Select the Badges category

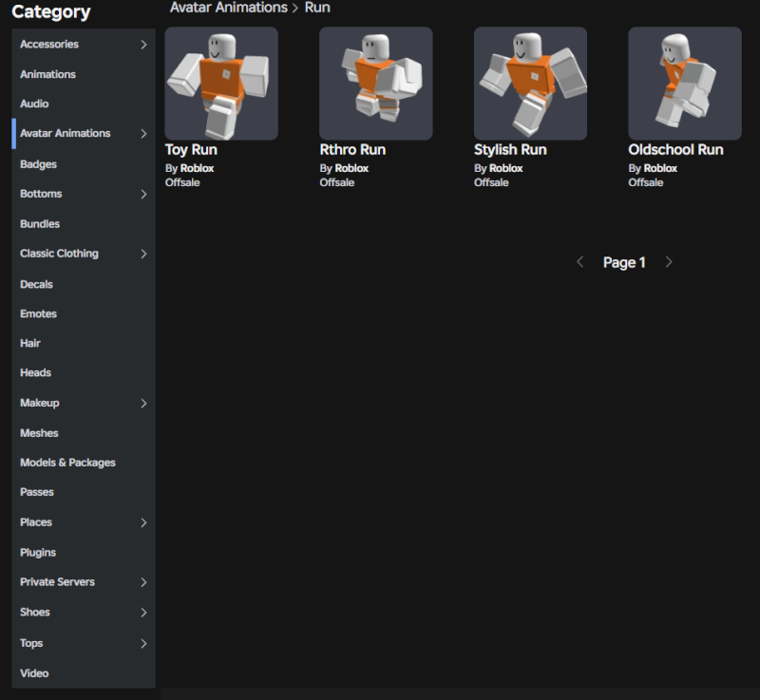pos(84,164)
